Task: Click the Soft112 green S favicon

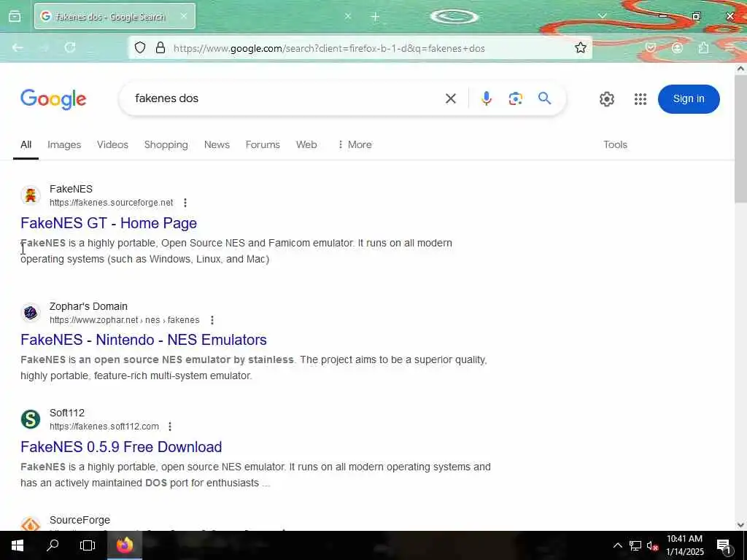Action: point(31,419)
